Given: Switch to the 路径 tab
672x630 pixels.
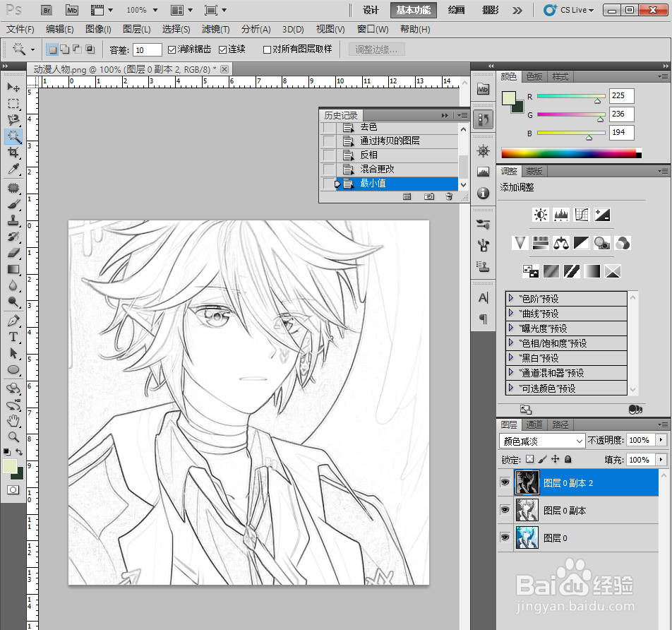Looking at the screenshot, I should pyautogui.click(x=560, y=424).
